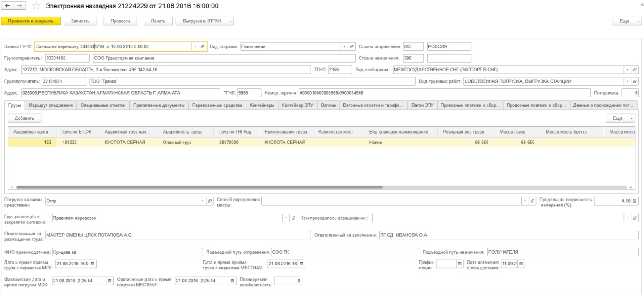Expand the Вид грузовых работ dropdown
The height and width of the screenshot is (298, 644).
tap(627, 81)
